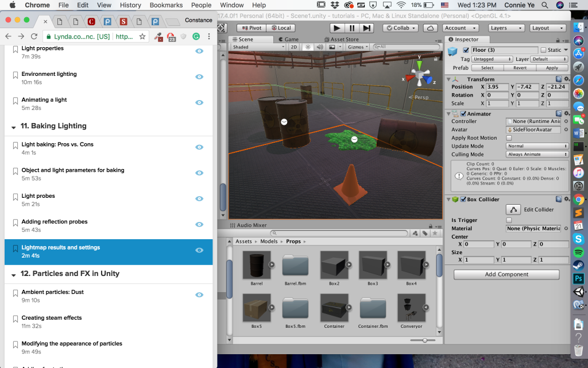
Task: Bookmark Adding reflection probes lesson
Action: 16,223
